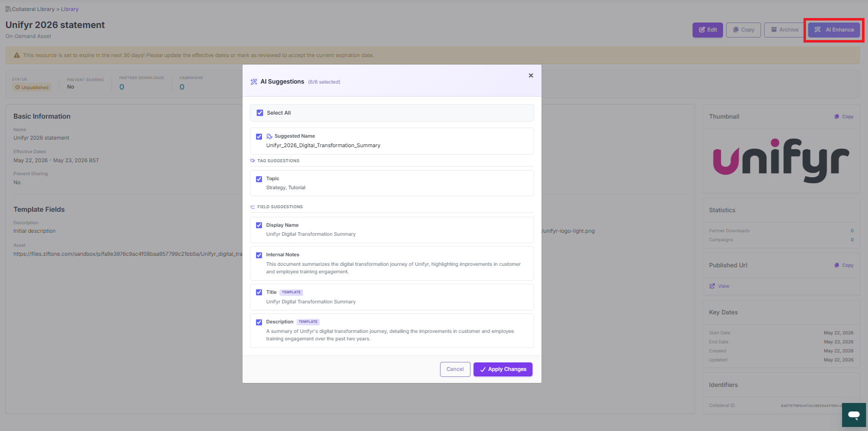Click the Tag Suggestions section icon
The image size is (868, 431).
pos(252,161)
